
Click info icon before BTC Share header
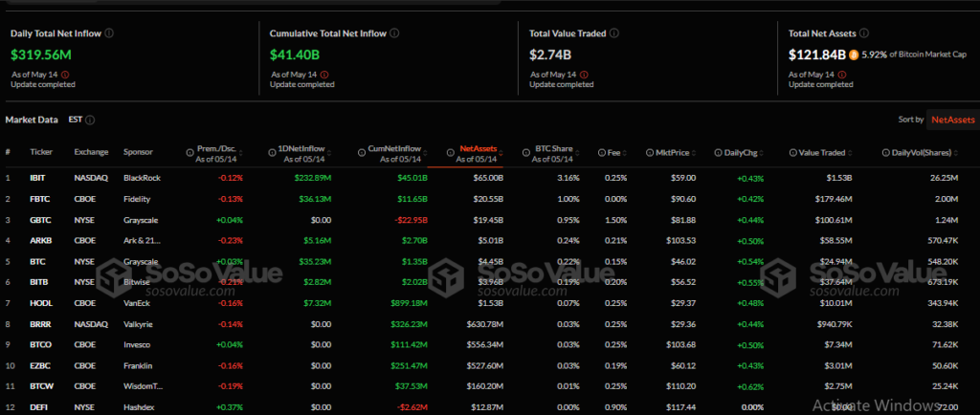pos(527,153)
